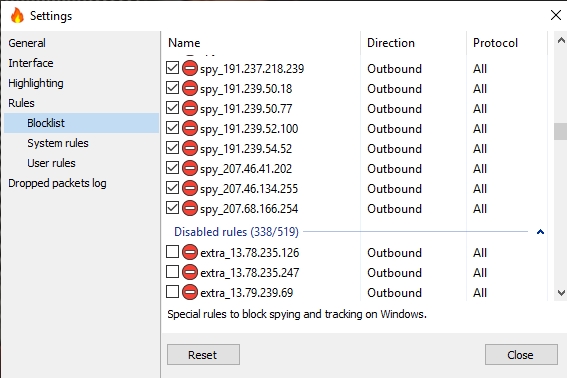Enable the extra_13.78.235.247 rule checkbox
Viewport: 567px width, 378px height.
pos(172,272)
